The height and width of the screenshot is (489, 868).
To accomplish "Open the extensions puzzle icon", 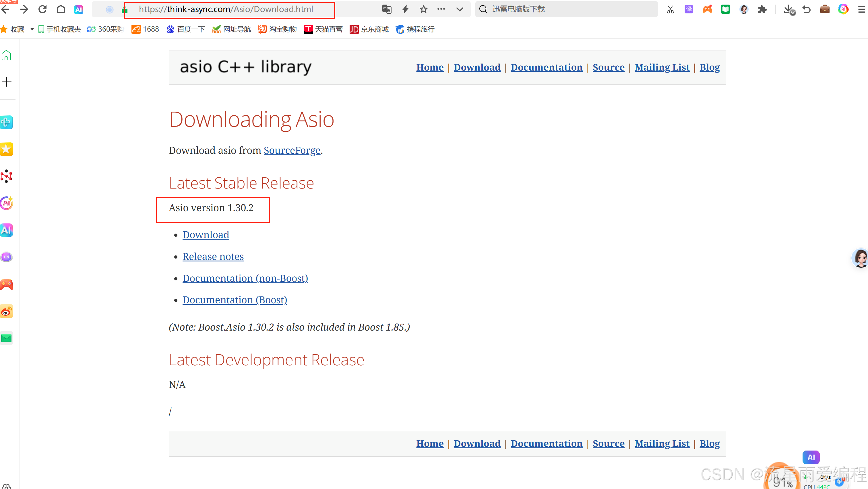I will (x=762, y=9).
